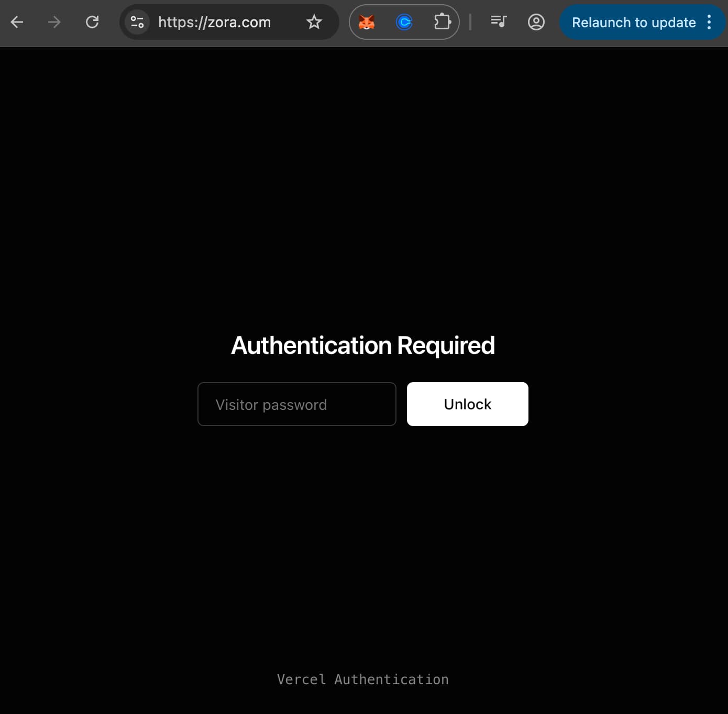Show global media playback controls
The image size is (728, 714).
point(498,22)
